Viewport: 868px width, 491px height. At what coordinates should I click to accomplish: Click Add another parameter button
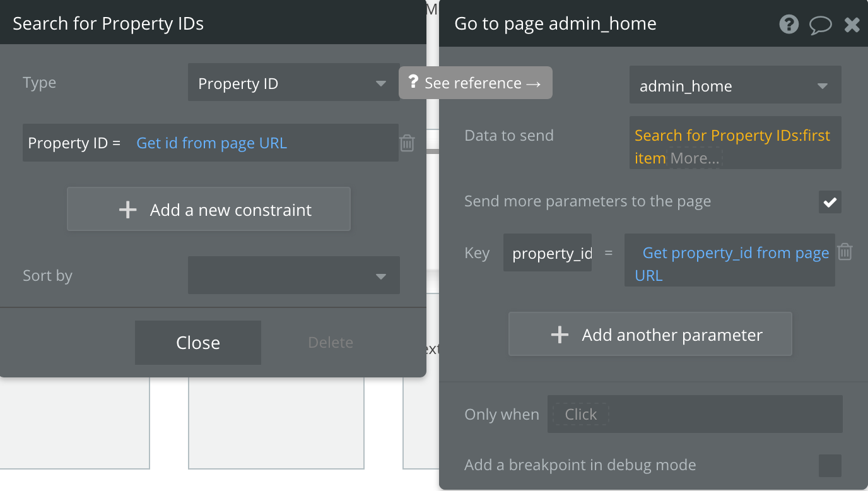[650, 334]
